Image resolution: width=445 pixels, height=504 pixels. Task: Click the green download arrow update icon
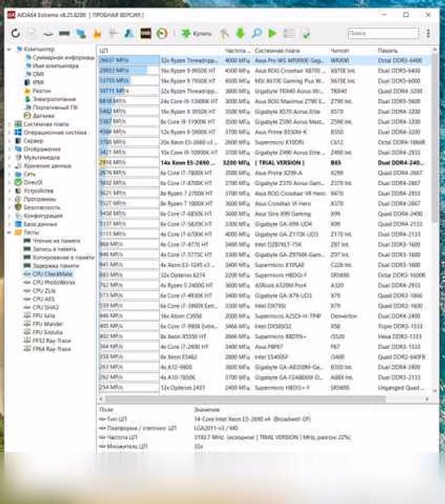tap(240, 33)
